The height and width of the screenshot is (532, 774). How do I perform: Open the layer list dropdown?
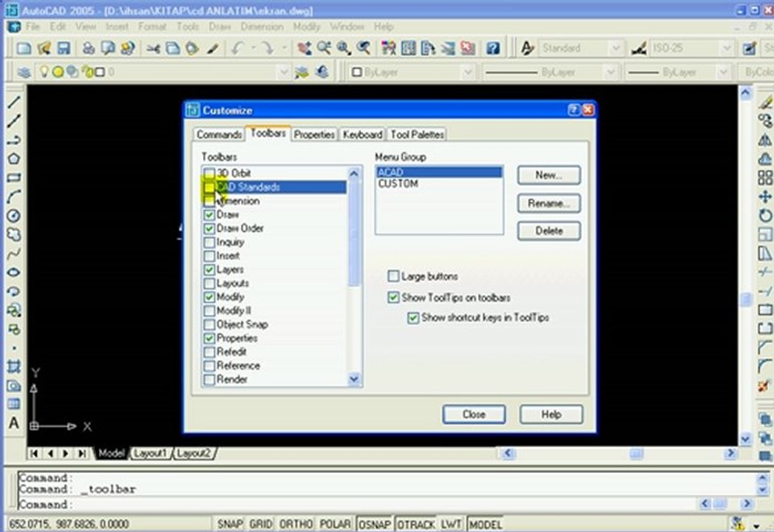pyautogui.click(x=283, y=72)
